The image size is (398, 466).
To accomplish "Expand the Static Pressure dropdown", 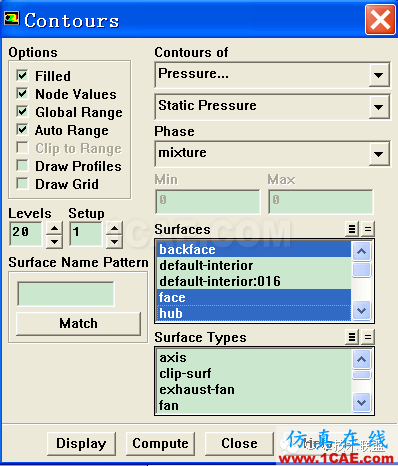I will tap(379, 107).
